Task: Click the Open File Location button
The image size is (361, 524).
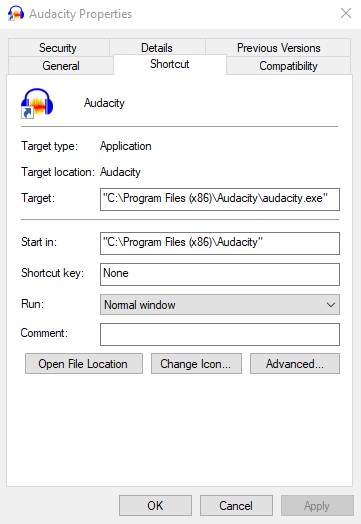Action: point(84,364)
